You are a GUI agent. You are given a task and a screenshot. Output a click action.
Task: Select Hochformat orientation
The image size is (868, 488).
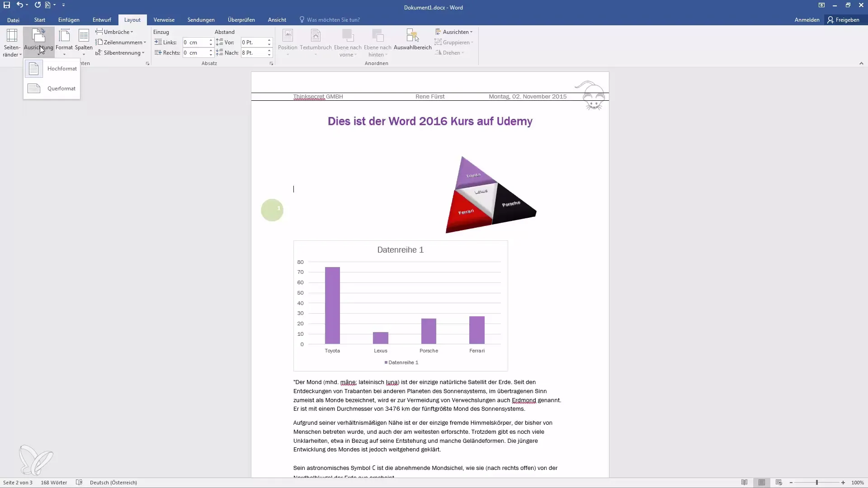[52, 69]
